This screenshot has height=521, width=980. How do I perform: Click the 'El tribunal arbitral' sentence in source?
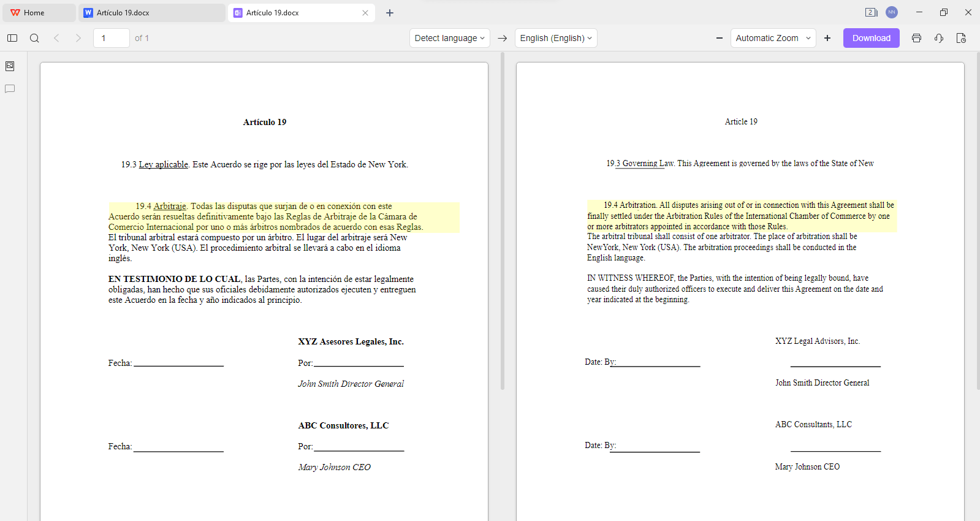tap(202, 237)
